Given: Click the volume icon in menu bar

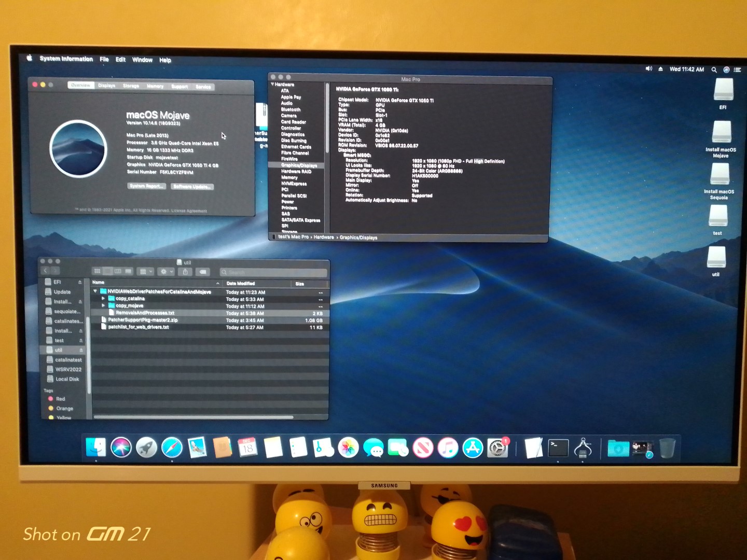Looking at the screenshot, I should (649, 68).
